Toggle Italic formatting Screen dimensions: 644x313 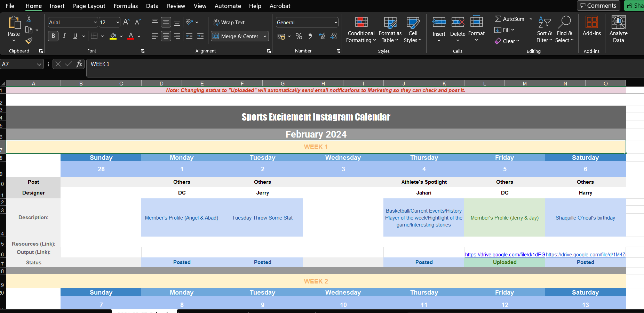(x=64, y=36)
